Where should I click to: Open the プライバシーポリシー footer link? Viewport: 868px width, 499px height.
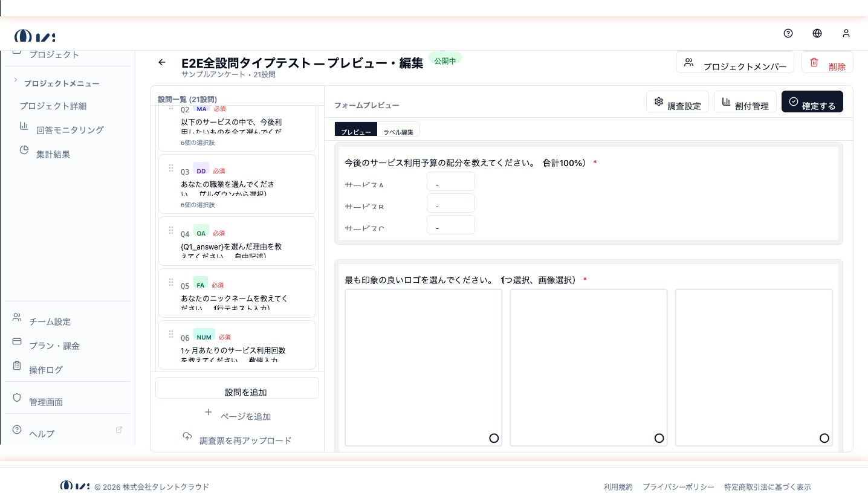(x=678, y=487)
